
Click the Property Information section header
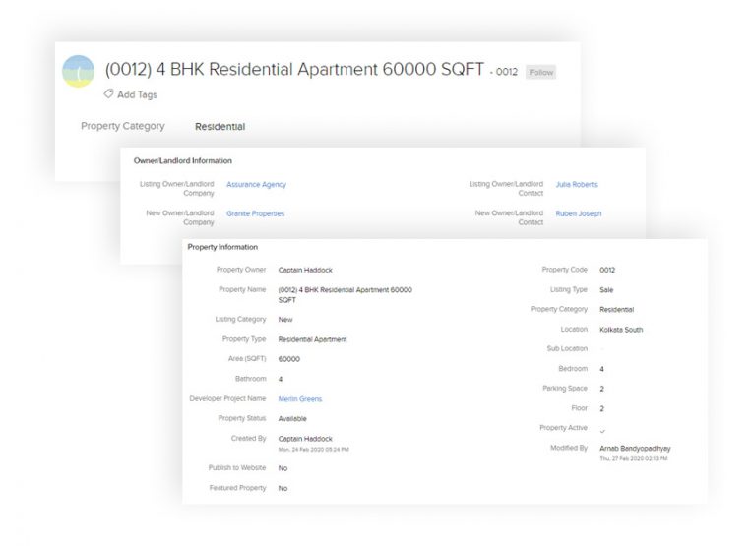point(222,247)
